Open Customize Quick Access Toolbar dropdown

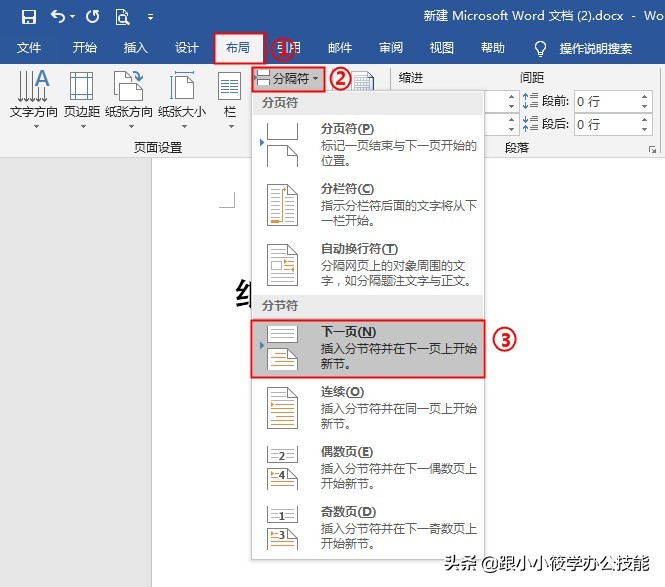(x=150, y=17)
